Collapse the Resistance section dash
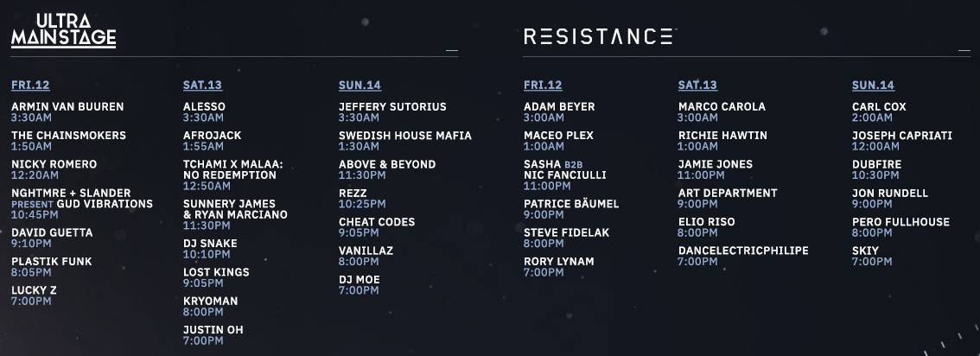Screen dimensions: 980x356 coord(964,51)
